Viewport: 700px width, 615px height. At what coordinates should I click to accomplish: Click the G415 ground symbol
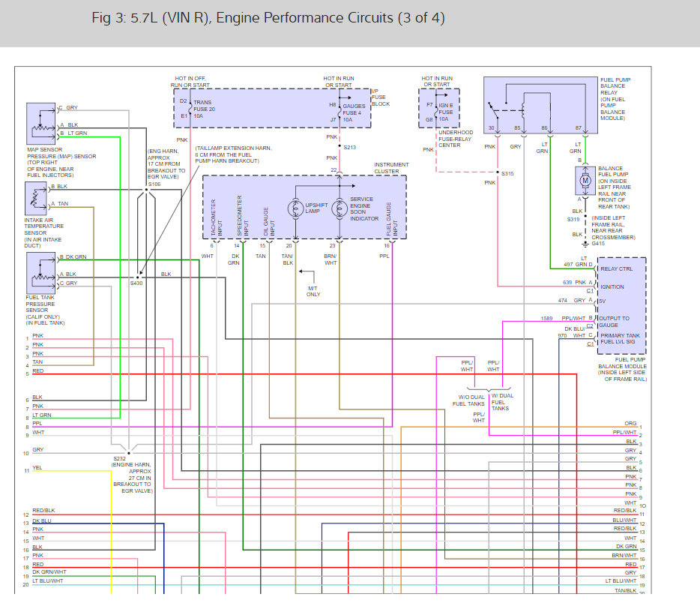pos(585,244)
